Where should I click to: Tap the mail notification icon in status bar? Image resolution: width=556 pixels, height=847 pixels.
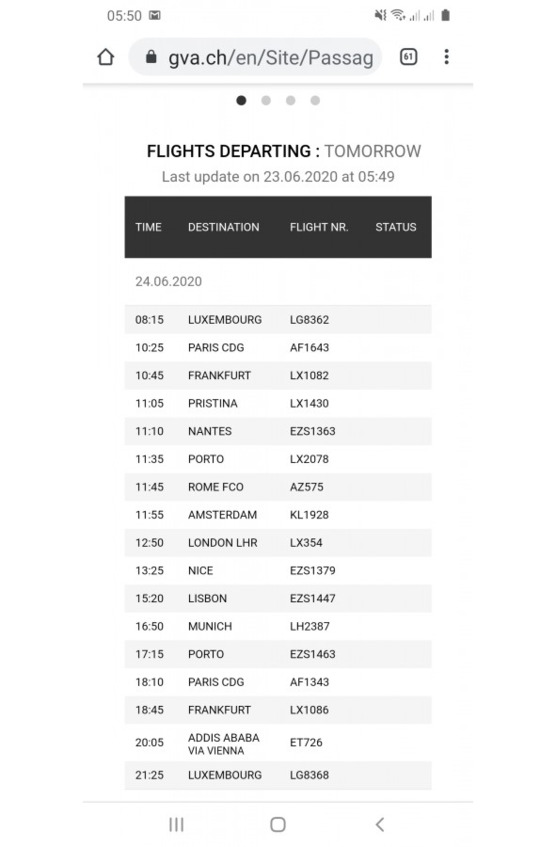155,15
